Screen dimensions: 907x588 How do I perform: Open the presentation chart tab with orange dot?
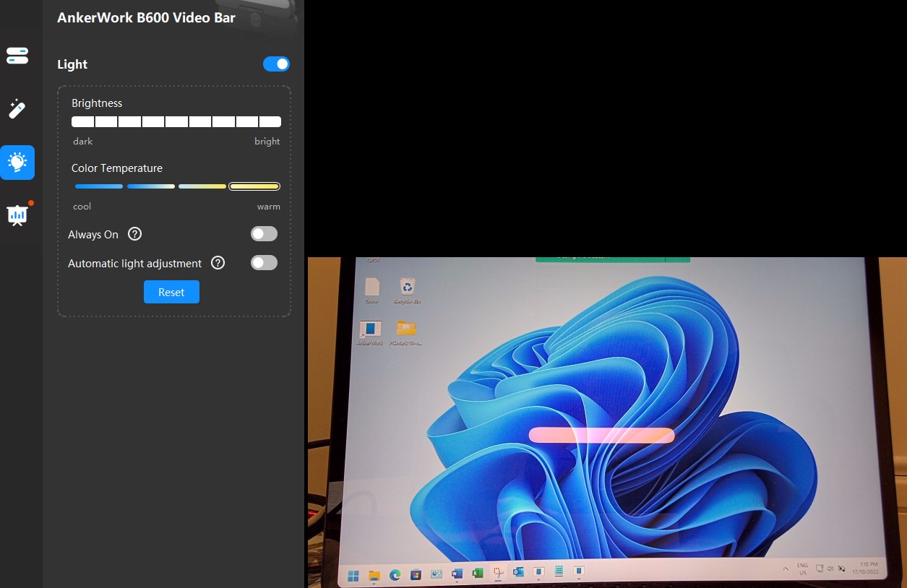point(17,215)
